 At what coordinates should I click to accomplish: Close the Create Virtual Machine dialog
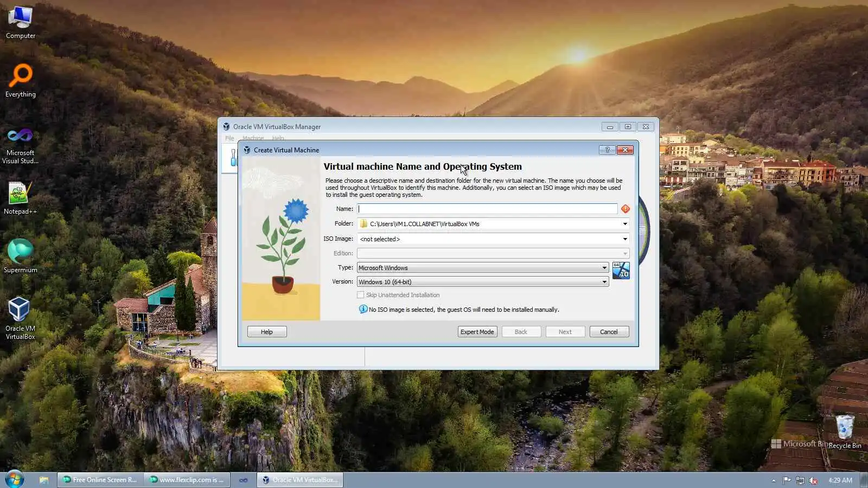tap(625, 150)
